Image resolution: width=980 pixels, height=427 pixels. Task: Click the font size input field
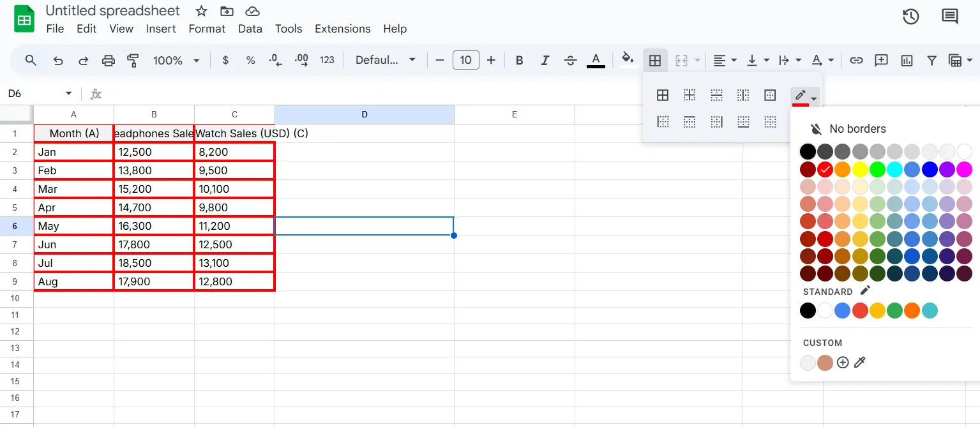[x=465, y=60]
